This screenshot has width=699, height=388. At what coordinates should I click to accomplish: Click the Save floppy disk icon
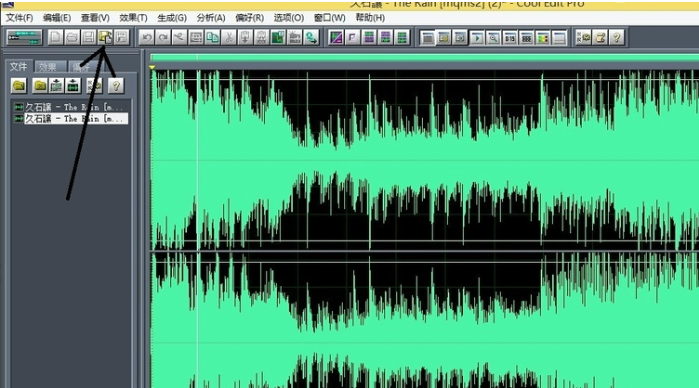coord(88,37)
